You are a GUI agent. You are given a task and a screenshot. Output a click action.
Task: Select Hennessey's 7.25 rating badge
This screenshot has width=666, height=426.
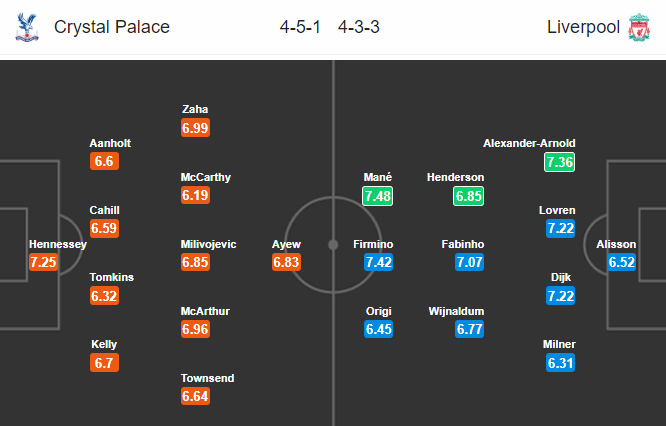coord(45,262)
